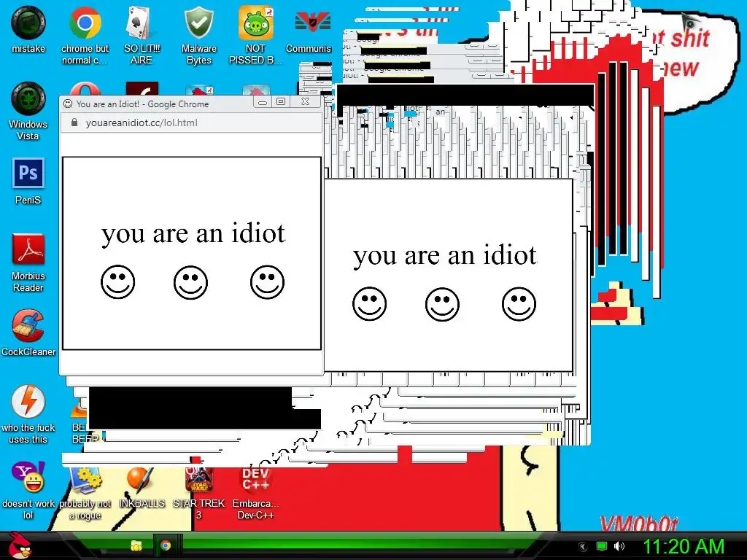Click the rightmost smiley in the front window
Viewport: 747px width, 560px height.
[267, 282]
